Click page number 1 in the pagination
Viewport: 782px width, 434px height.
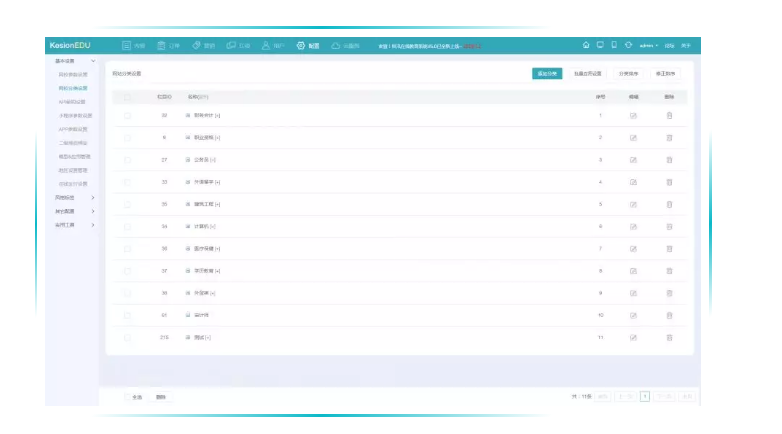pyautogui.click(x=645, y=396)
